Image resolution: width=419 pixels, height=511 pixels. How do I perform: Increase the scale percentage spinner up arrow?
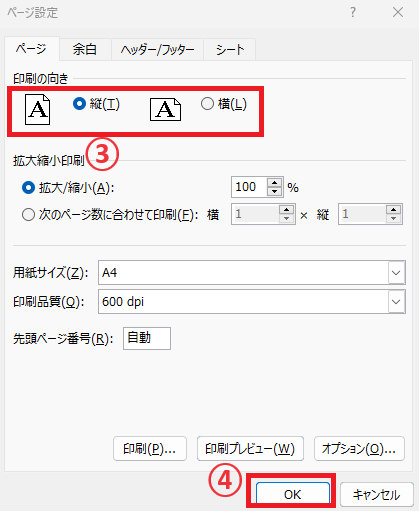click(x=275, y=183)
